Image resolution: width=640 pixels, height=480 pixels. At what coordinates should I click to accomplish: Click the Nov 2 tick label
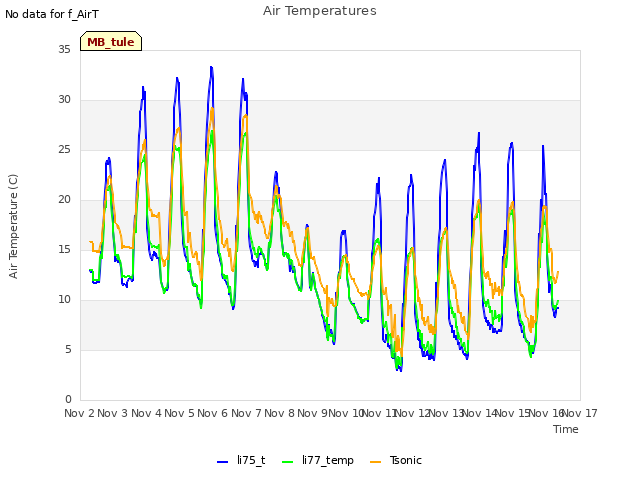(79, 413)
